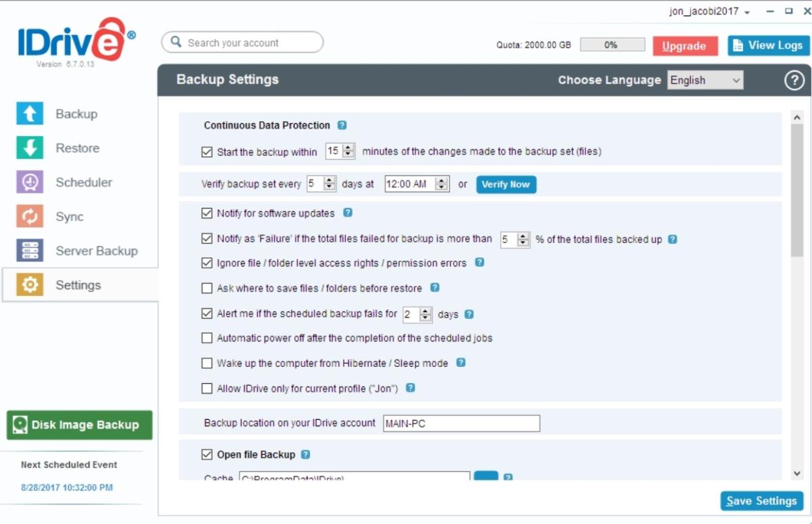Click the blue Backup arrow icon

click(x=30, y=114)
